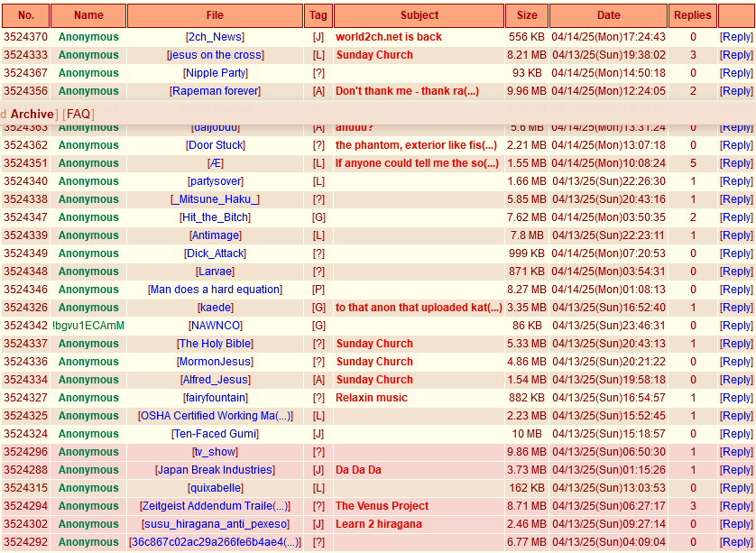Open the Rapeman forever file link
This screenshot has height=553, width=756.
[215, 91]
